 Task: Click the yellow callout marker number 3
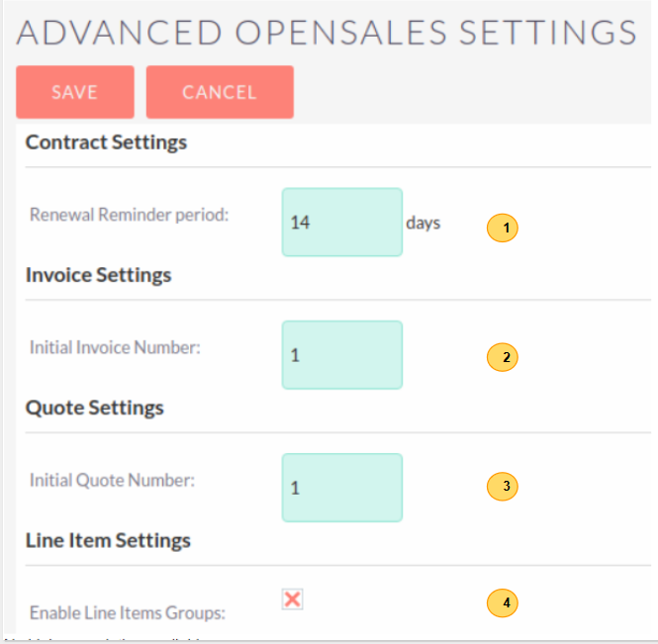coord(504,486)
